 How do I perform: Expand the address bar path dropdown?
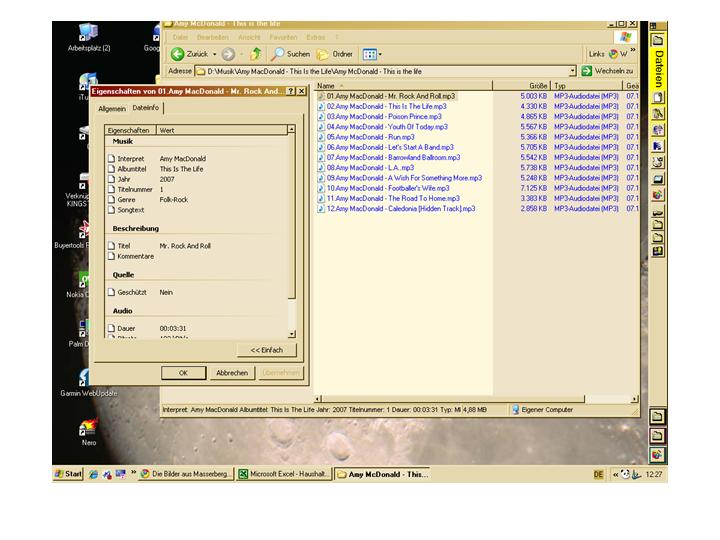[x=573, y=71]
